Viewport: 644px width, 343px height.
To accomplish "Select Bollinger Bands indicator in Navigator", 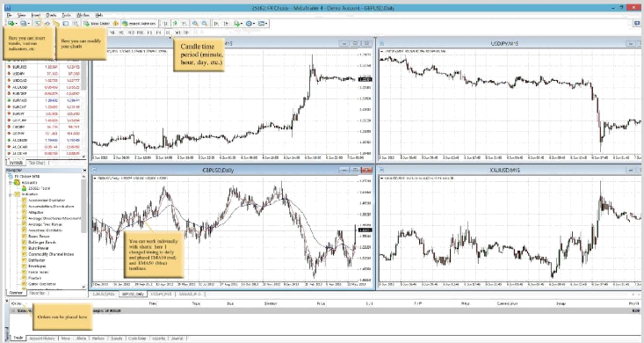I will click(42, 242).
